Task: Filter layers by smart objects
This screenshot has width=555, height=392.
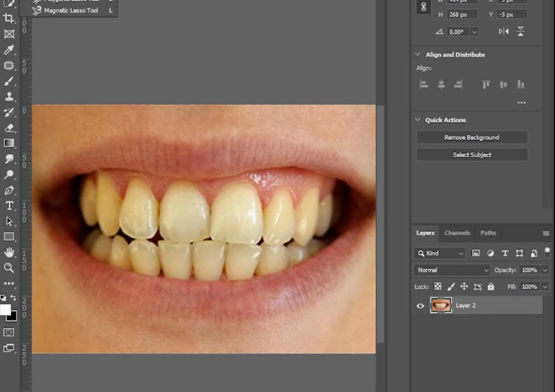Action: pos(534,253)
